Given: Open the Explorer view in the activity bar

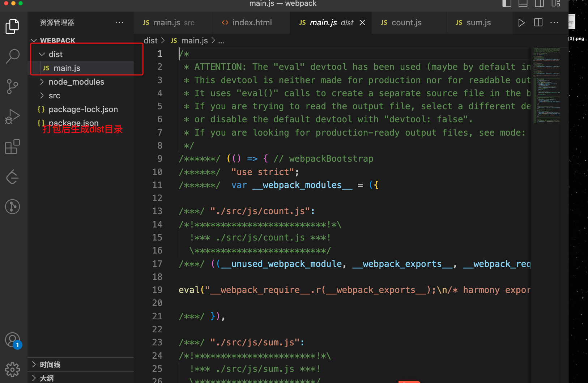Looking at the screenshot, I should [x=13, y=26].
